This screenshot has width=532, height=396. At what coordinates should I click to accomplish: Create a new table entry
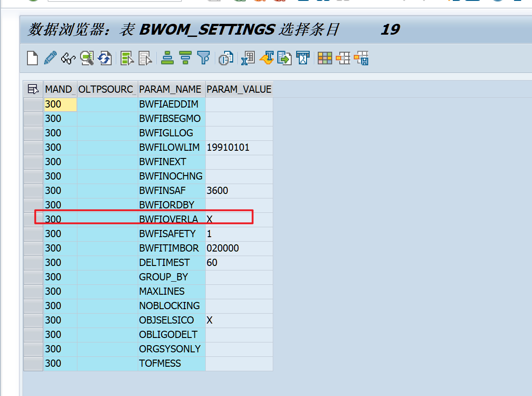[32, 58]
